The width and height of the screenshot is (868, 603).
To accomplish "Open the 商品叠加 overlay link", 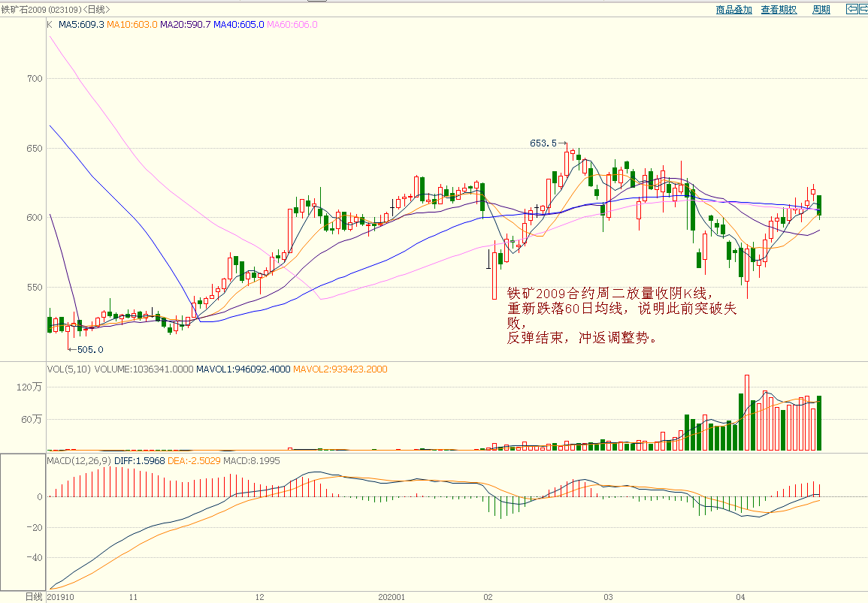I will point(733,10).
